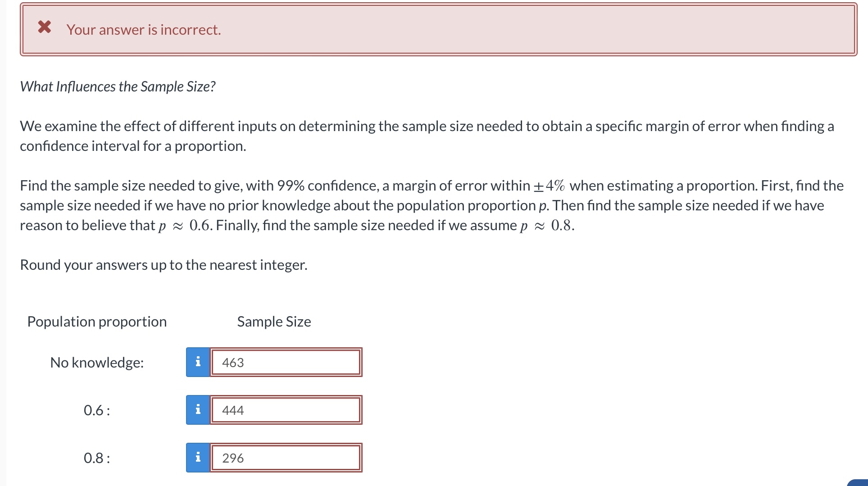This screenshot has width=868, height=486.
Task: Click the answer box containing 296
Action: [286, 458]
